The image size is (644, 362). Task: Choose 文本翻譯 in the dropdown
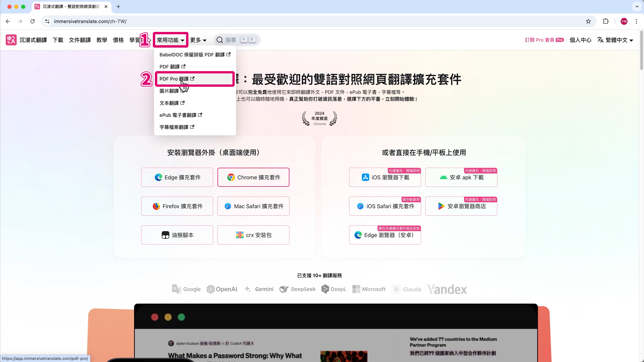point(195,103)
